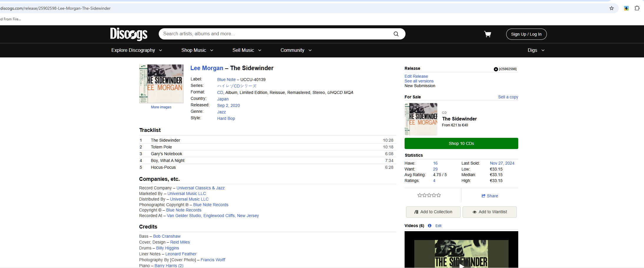Screen dimensions: 644x268
Task: Click the Japanese series link
Action: [x=237, y=86]
